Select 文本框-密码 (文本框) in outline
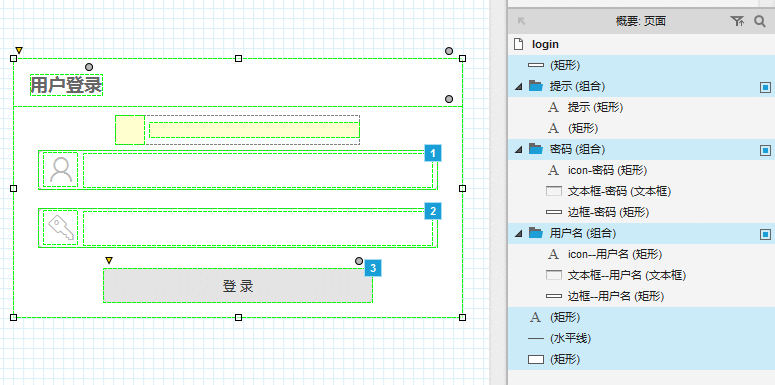 point(641,191)
